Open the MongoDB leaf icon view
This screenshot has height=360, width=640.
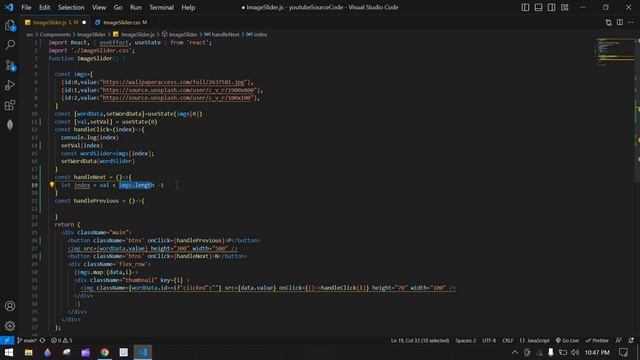(10, 125)
